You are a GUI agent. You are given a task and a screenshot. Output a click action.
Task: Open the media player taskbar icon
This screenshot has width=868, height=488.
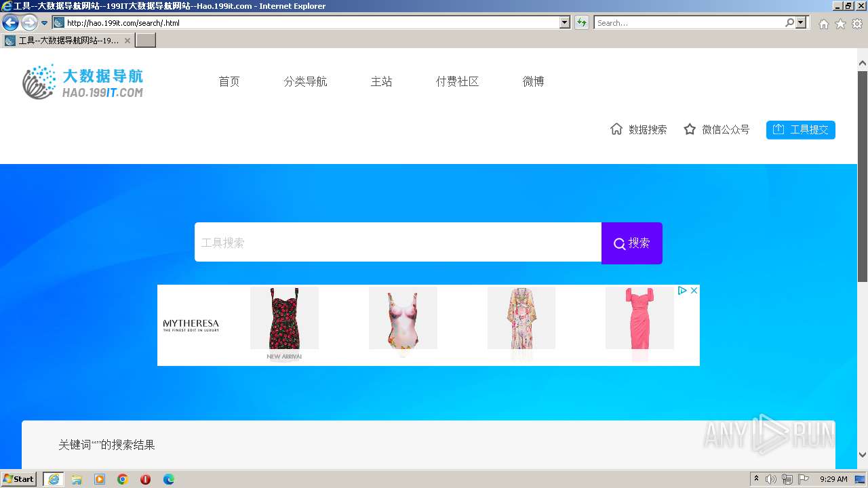pos(100,479)
